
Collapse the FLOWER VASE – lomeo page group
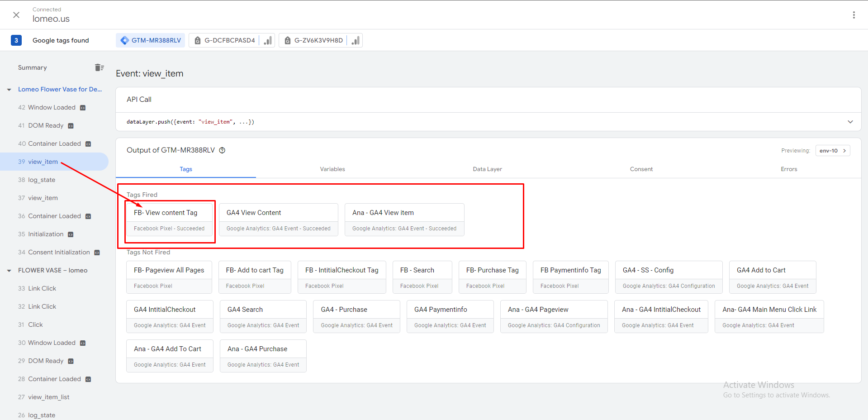(x=9, y=271)
